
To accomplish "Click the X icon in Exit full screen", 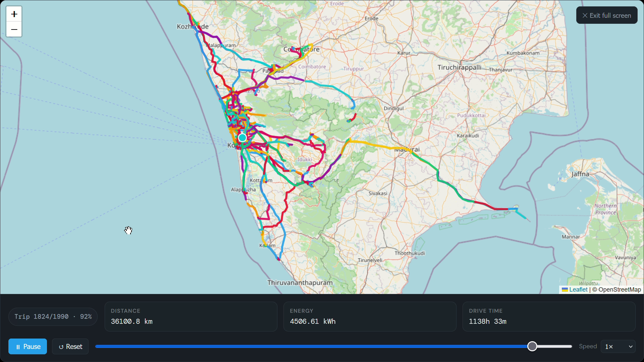I will click(585, 15).
